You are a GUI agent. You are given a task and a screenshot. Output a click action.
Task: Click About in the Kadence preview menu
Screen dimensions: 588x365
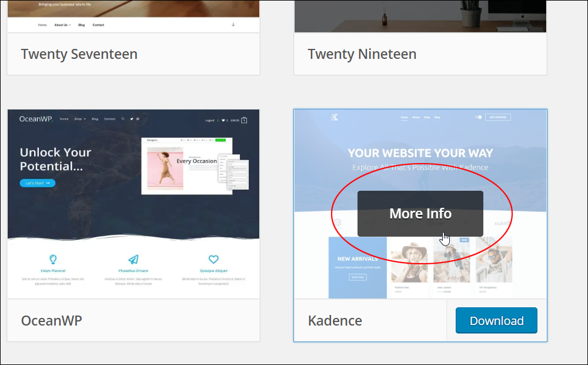416,117
